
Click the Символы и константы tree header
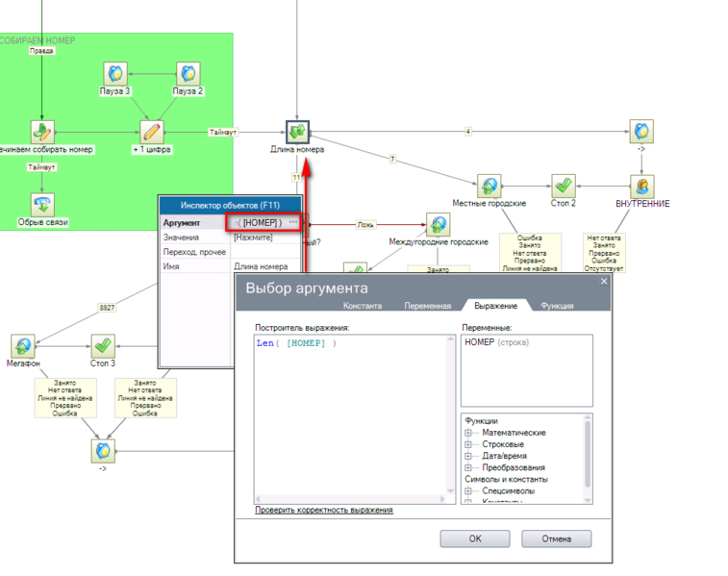tap(506, 479)
